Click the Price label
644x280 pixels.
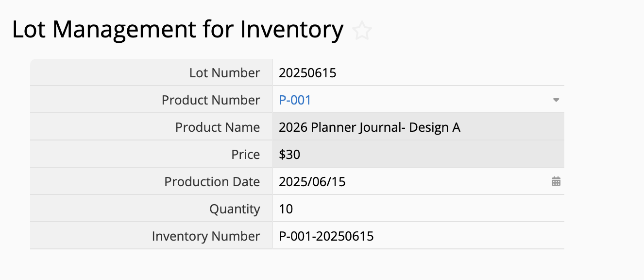[246, 155]
